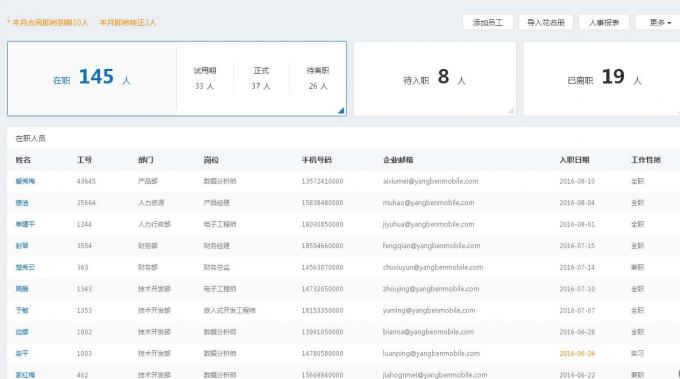The image size is (680, 379).
Task: Click the 岗位 column header
Action: pyautogui.click(x=211, y=160)
